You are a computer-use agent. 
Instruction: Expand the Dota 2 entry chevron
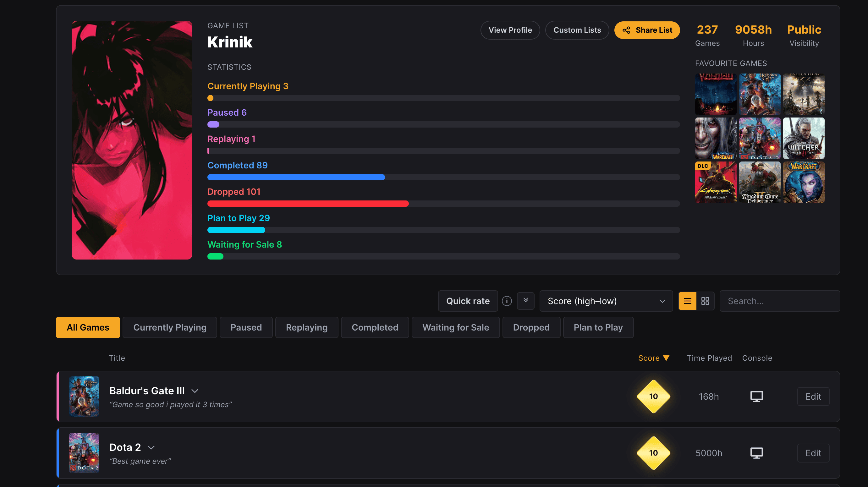click(151, 448)
